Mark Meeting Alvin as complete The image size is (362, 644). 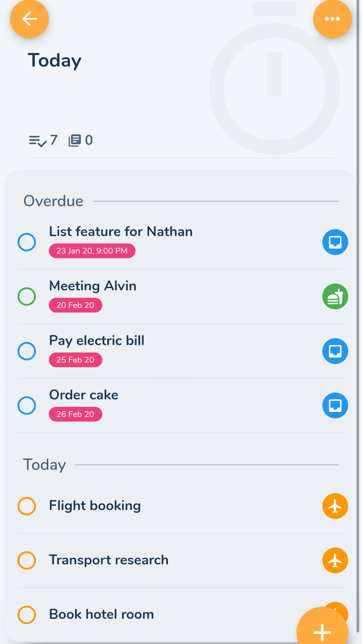pos(27,297)
